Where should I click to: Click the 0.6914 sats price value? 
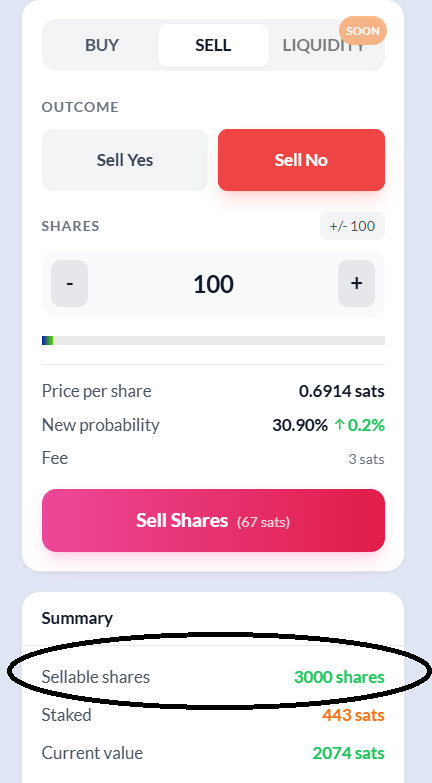click(x=342, y=391)
